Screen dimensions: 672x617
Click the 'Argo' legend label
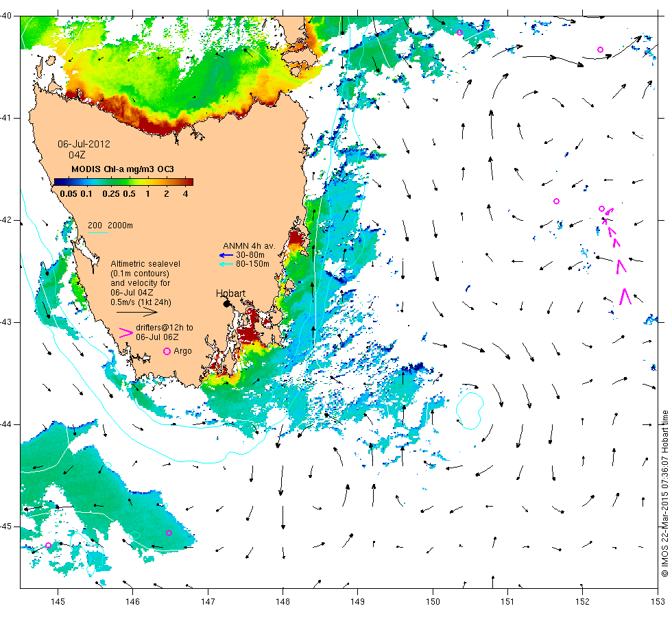point(182,351)
